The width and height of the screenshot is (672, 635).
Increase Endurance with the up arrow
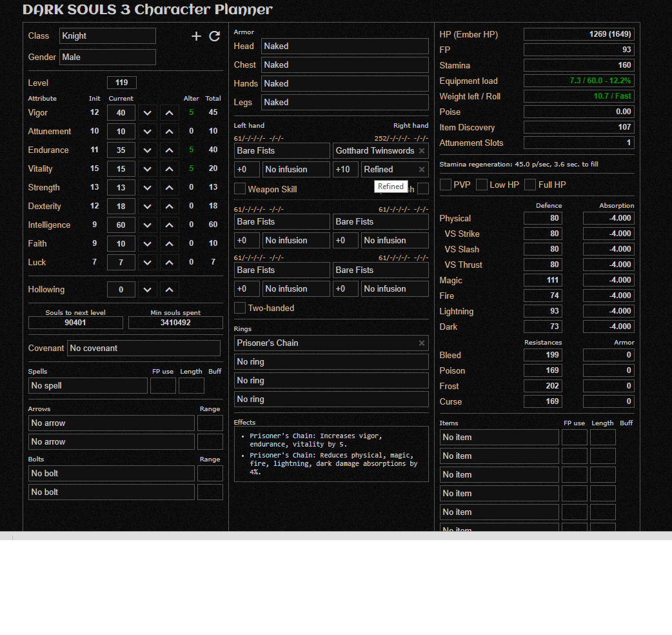[169, 150]
